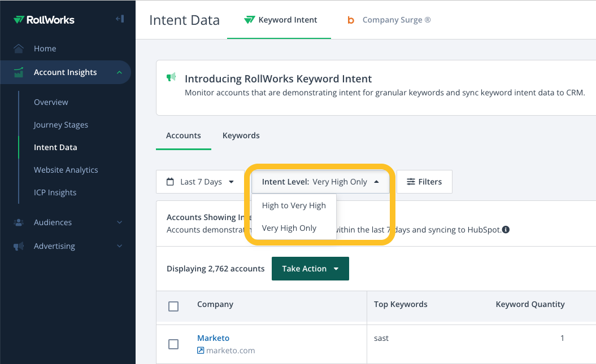Toggle the select-all checkbox in Company header

click(x=173, y=306)
